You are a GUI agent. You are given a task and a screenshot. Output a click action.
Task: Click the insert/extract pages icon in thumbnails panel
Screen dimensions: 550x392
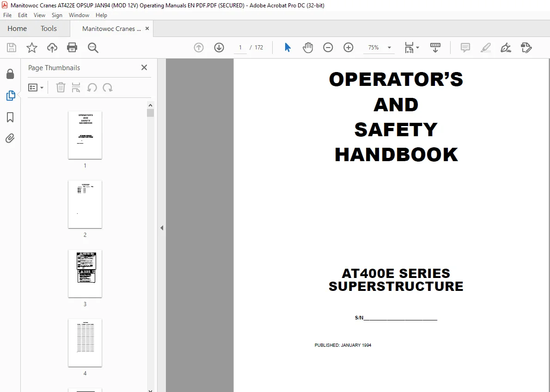(x=76, y=88)
